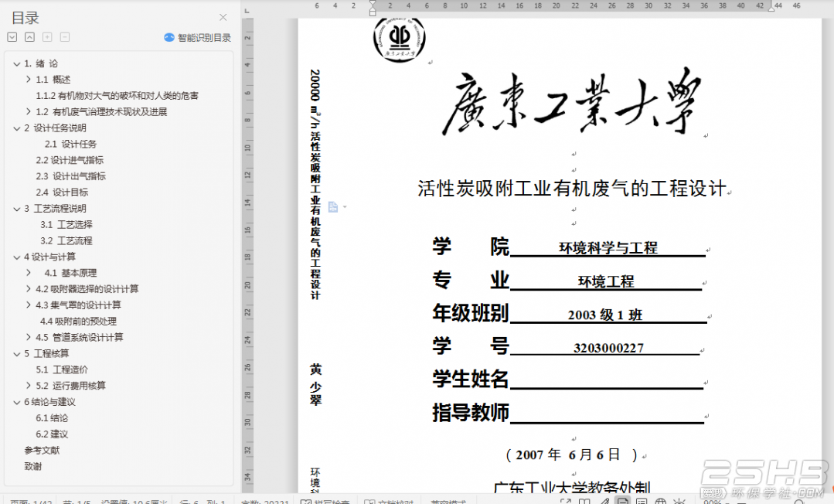834x504 pixels.
Task: Click the value '2003 级 1 班'
Action: point(605,315)
